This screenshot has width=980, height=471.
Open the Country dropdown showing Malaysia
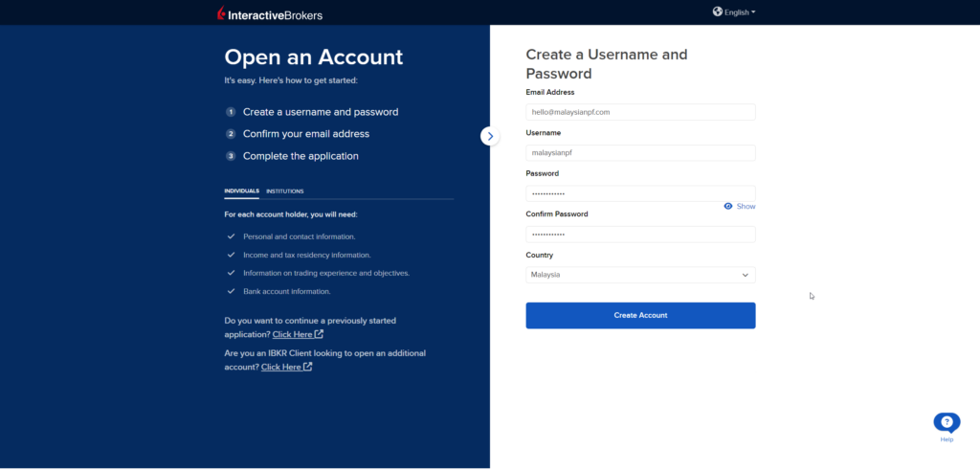(x=640, y=275)
